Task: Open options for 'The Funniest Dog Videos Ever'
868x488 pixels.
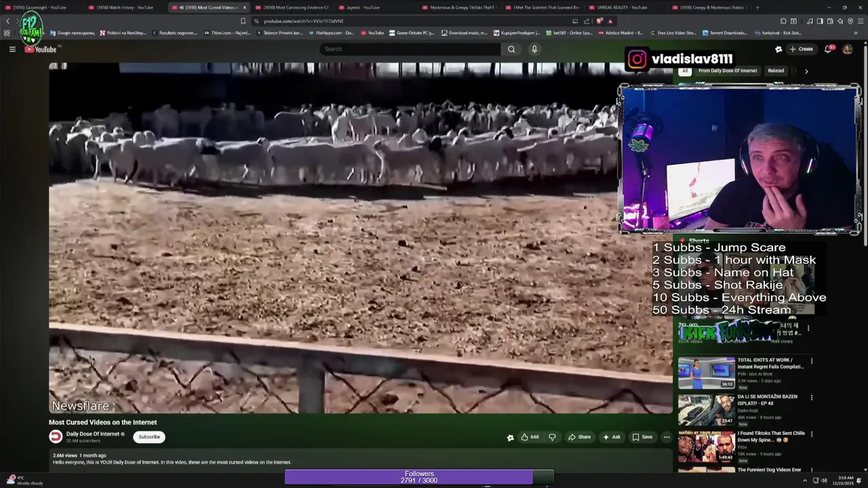Action: click(x=811, y=470)
